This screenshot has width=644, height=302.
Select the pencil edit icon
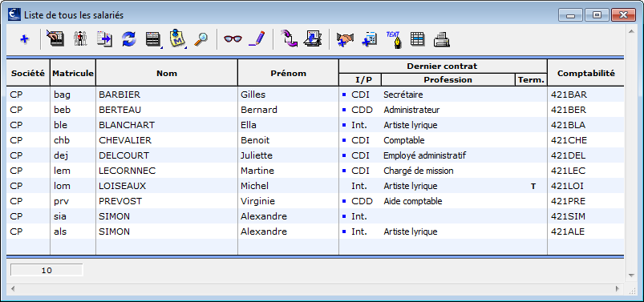tap(257, 39)
